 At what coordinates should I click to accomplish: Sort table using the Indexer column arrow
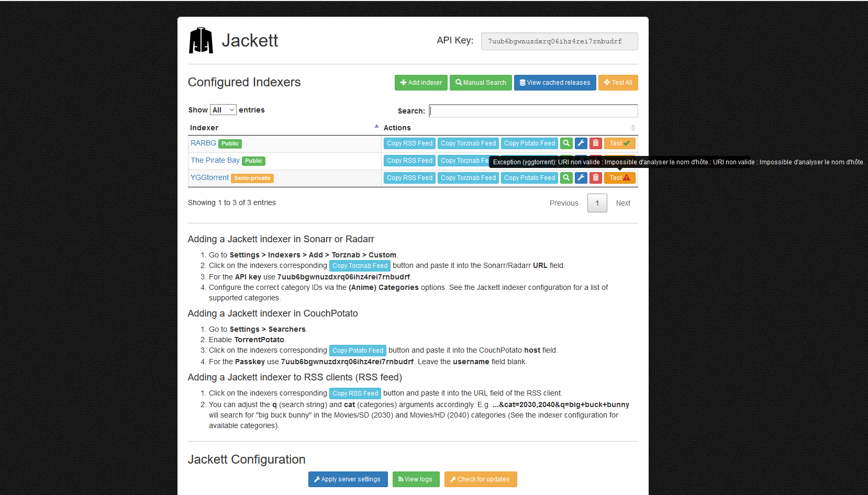click(376, 126)
